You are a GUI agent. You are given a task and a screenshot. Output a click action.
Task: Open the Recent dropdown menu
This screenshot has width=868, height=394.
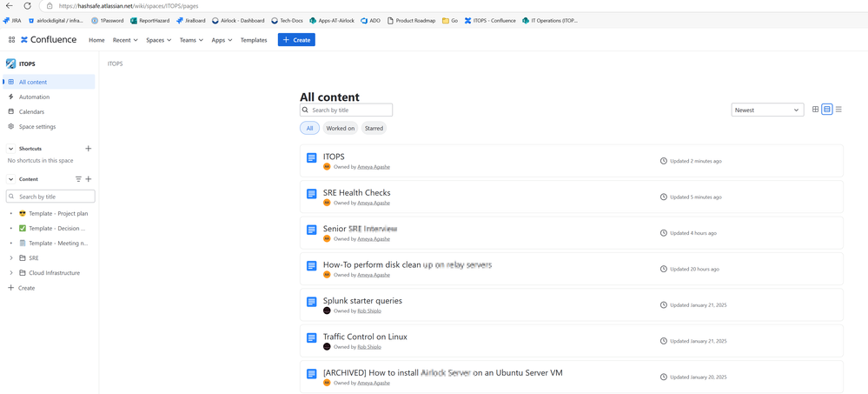125,40
